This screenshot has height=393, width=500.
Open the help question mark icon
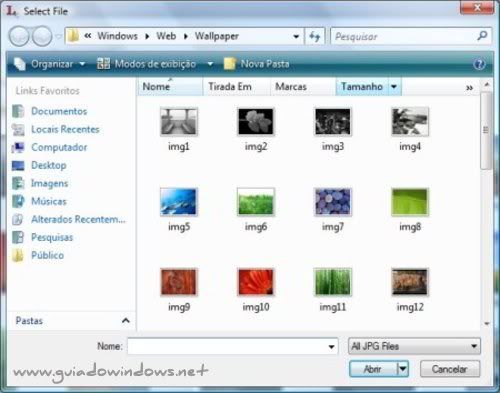(x=479, y=64)
